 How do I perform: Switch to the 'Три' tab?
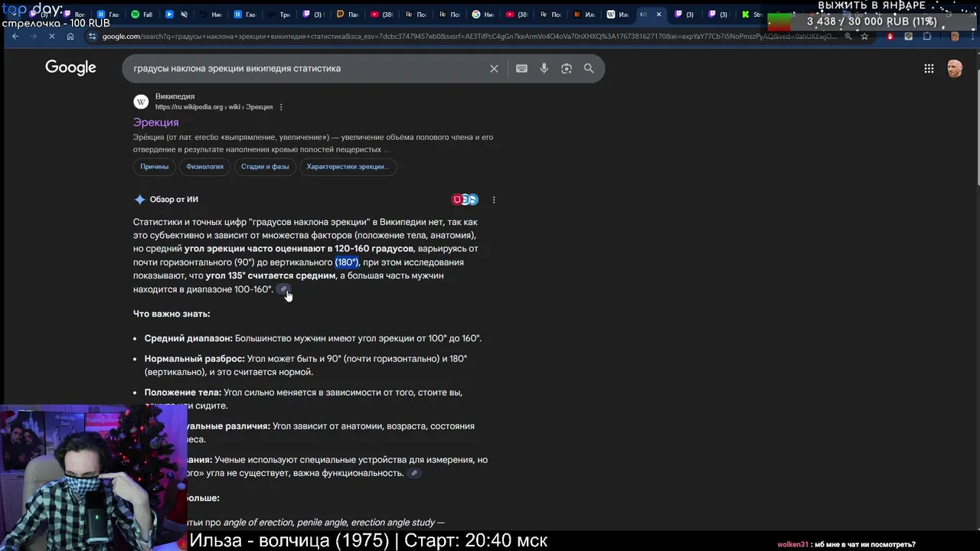[279, 15]
